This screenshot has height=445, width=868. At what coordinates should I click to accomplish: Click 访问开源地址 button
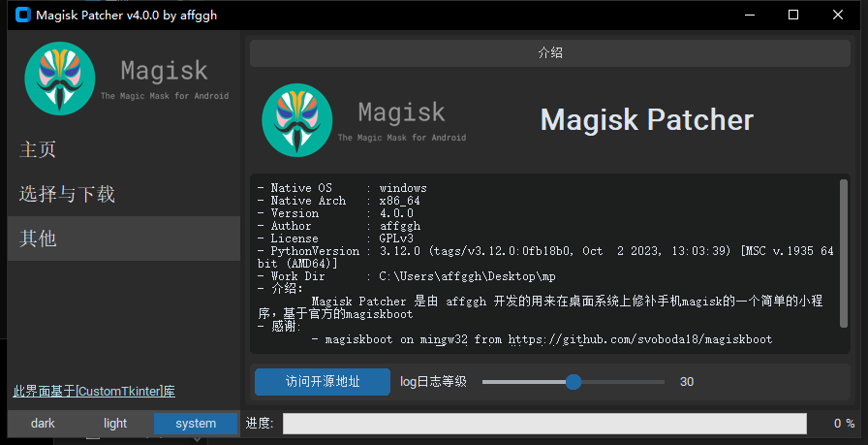click(323, 382)
